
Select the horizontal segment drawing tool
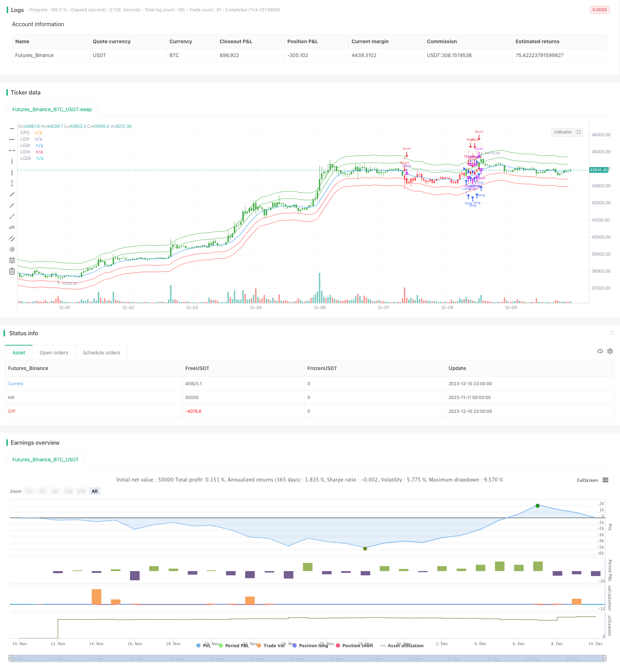(12, 150)
